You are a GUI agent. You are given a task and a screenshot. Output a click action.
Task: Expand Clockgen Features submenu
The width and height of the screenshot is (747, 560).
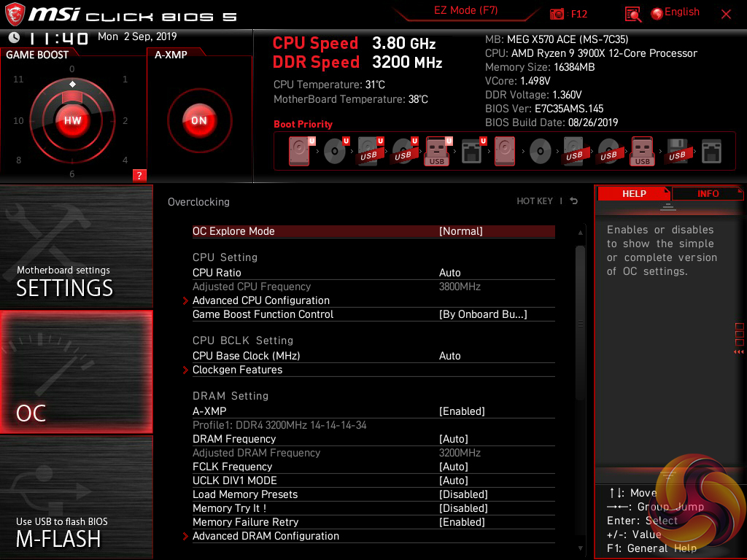coord(373,370)
